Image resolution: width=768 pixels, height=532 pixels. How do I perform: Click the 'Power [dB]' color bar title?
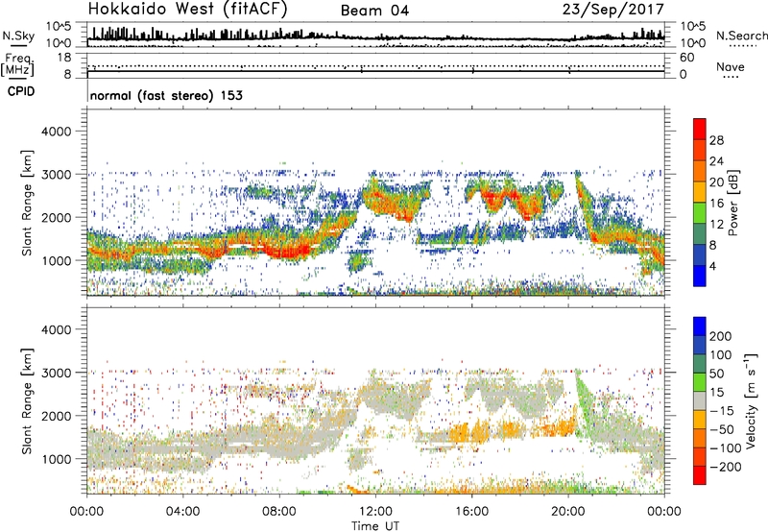click(x=733, y=203)
